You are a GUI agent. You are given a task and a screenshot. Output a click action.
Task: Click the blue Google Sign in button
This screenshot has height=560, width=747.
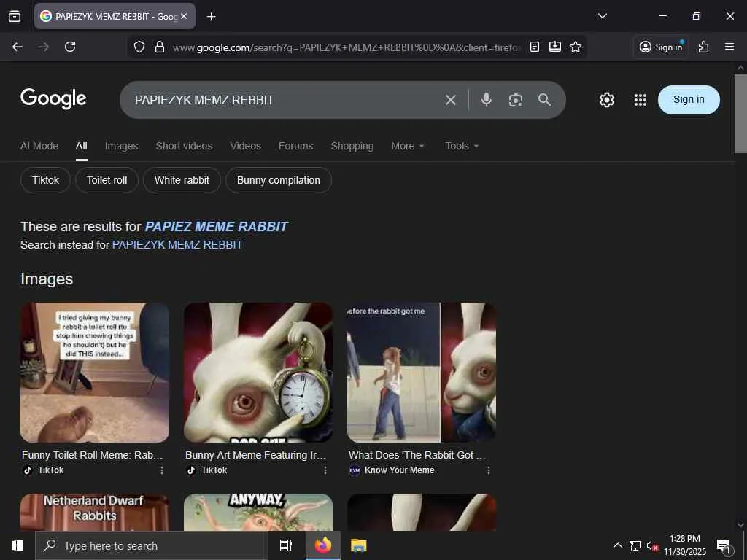pos(689,99)
